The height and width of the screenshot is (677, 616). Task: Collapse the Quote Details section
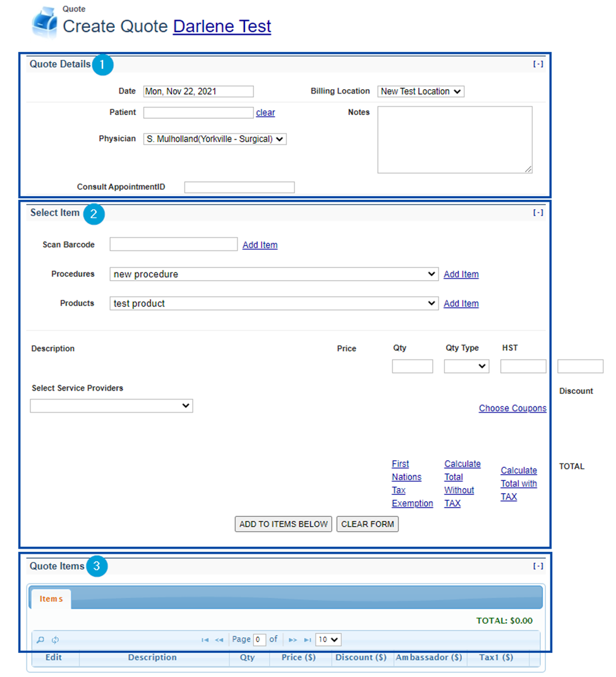(x=538, y=64)
